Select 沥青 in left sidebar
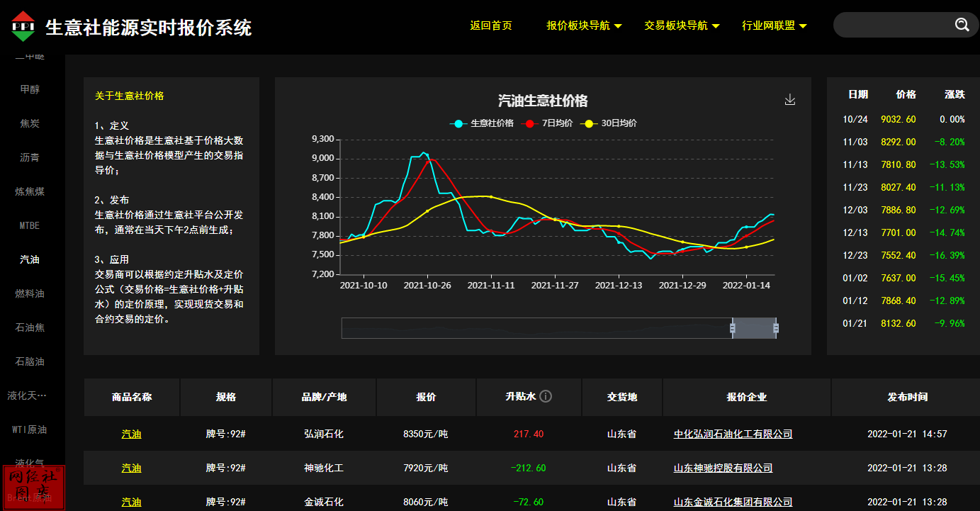The image size is (980, 511). pyautogui.click(x=30, y=157)
